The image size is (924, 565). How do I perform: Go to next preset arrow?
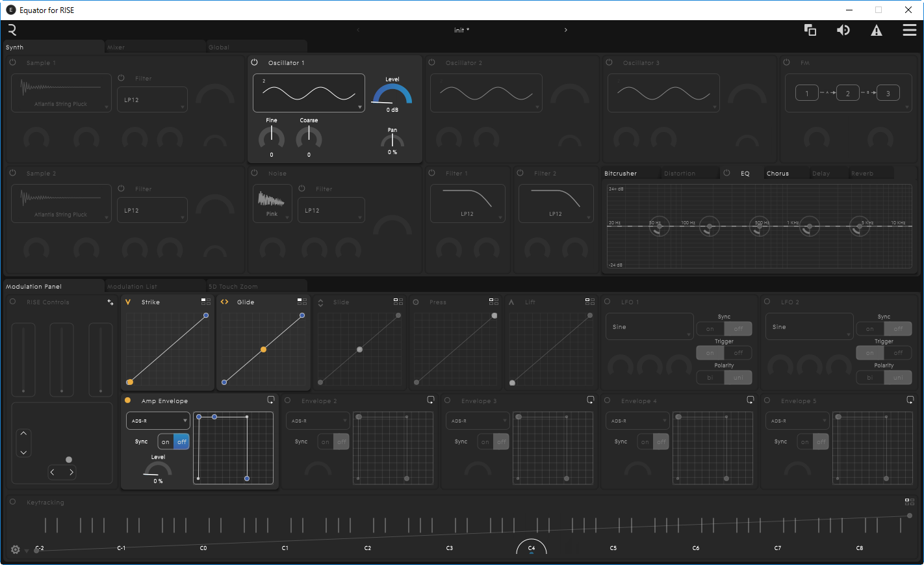[x=565, y=30]
